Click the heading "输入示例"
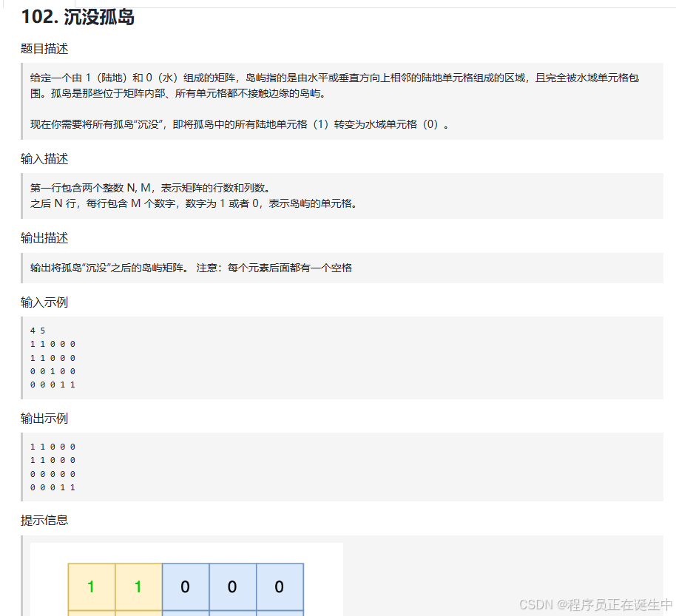The width and height of the screenshot is (676, 616). pos(44,302)
